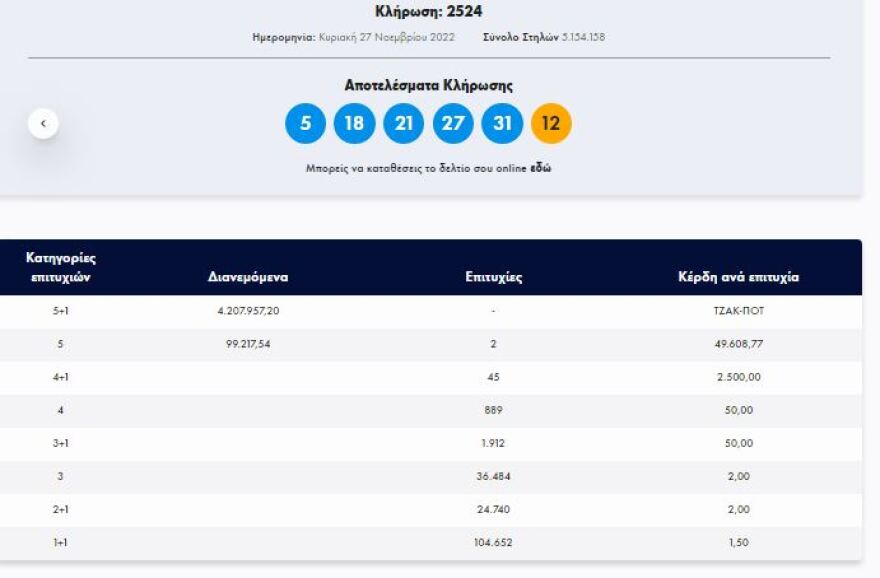880x578 pixels.
Task: Click the Κατηγορίες επιτυχιών column header
Action: [x=58, y=266]
